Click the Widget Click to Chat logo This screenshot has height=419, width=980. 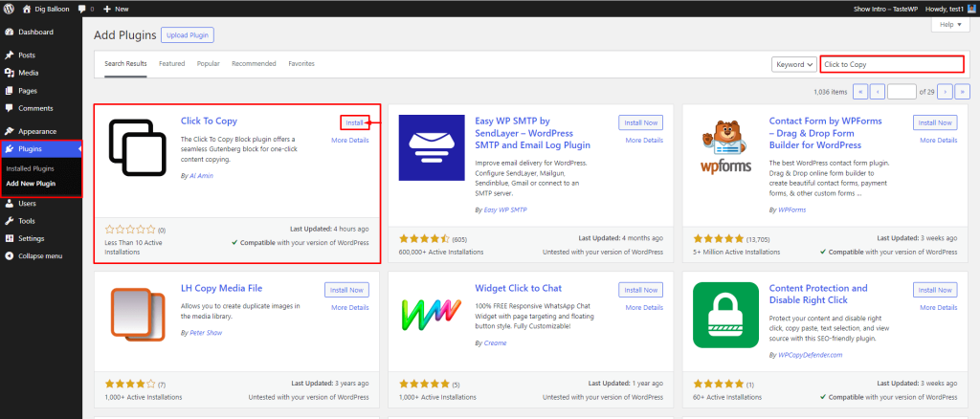pos(432,315)
